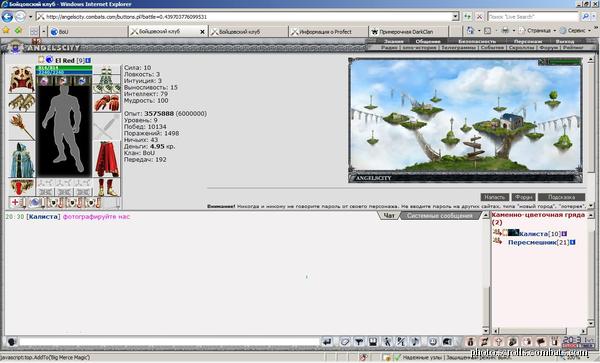Close the active Бойцовский клуб tab
The height and width of the screenshot is (363, 600).
coord(202,32)
